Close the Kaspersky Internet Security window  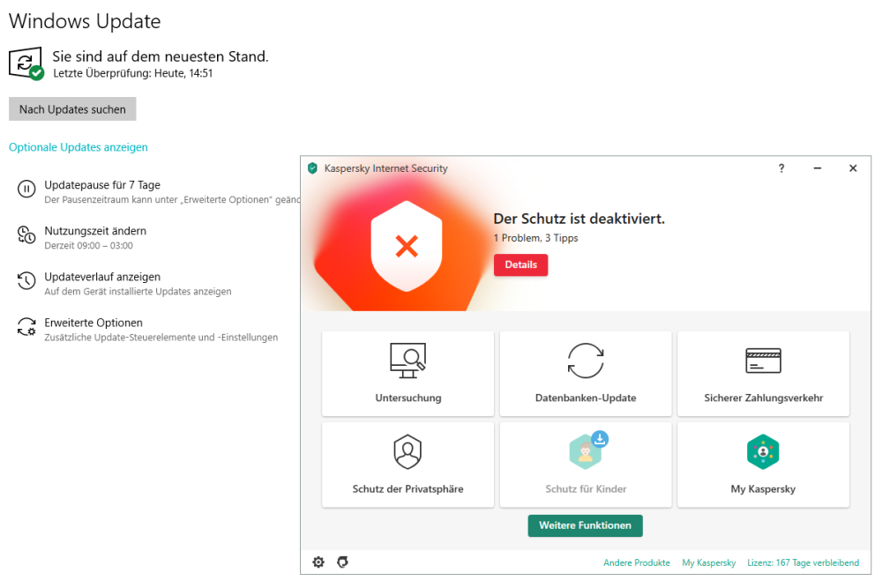click(853, 168)
